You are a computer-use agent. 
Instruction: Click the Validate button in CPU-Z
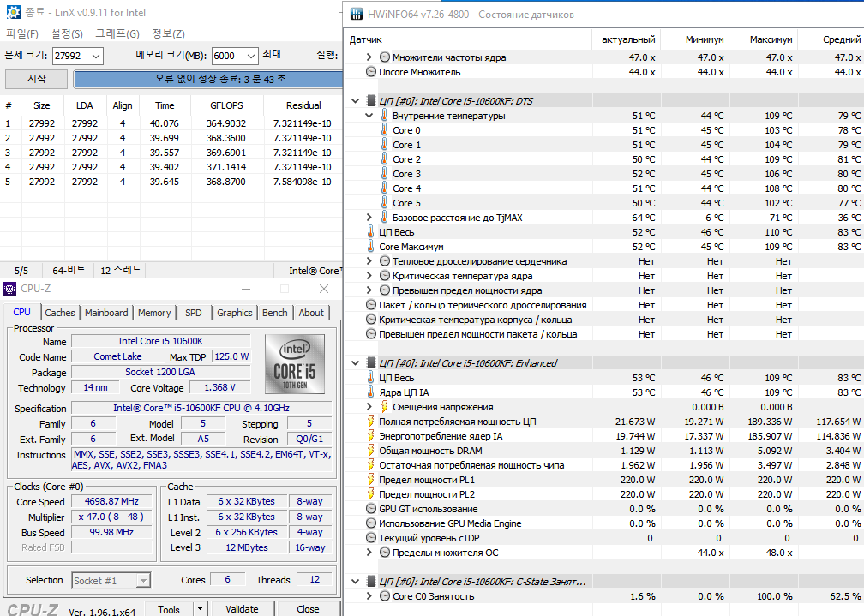tap(242, 609)
